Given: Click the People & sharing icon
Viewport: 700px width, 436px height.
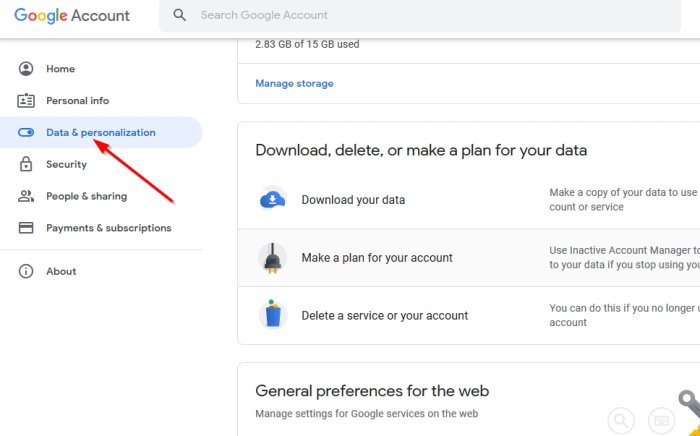Looking at the screenshot, I should point(26,196).
